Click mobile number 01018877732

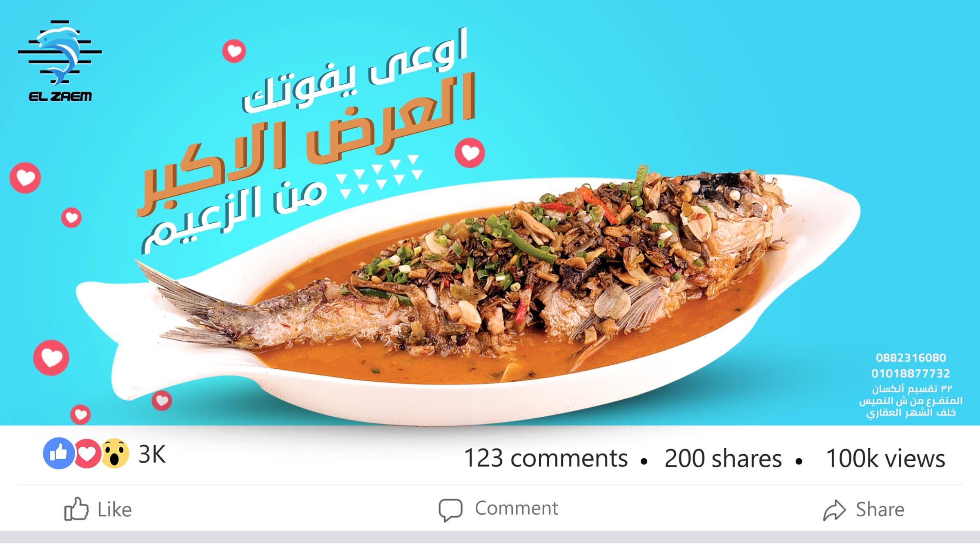(911, 373)
